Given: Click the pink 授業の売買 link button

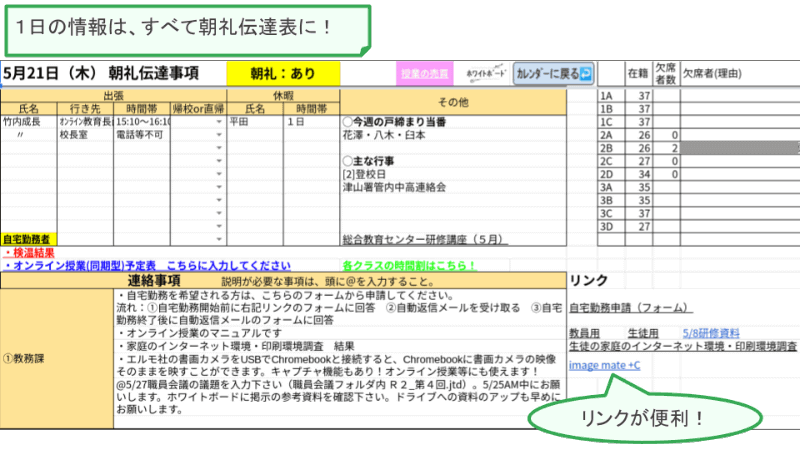Looking at the screenshot, I should [x=424, y=73].
